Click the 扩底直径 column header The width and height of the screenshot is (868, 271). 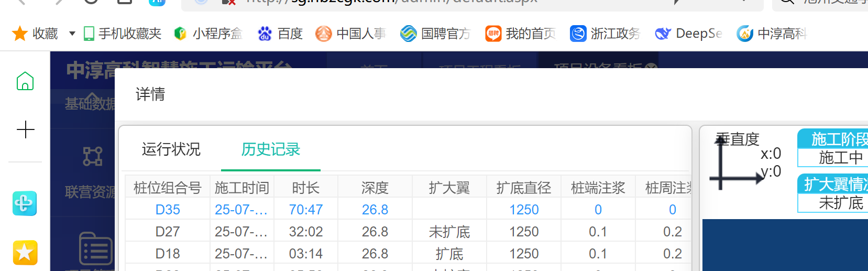523,188
